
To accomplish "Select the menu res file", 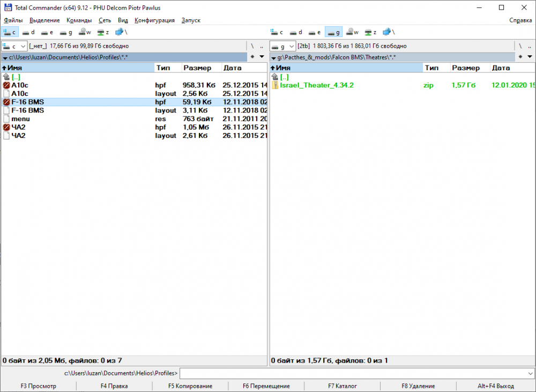I will (20, 119).
